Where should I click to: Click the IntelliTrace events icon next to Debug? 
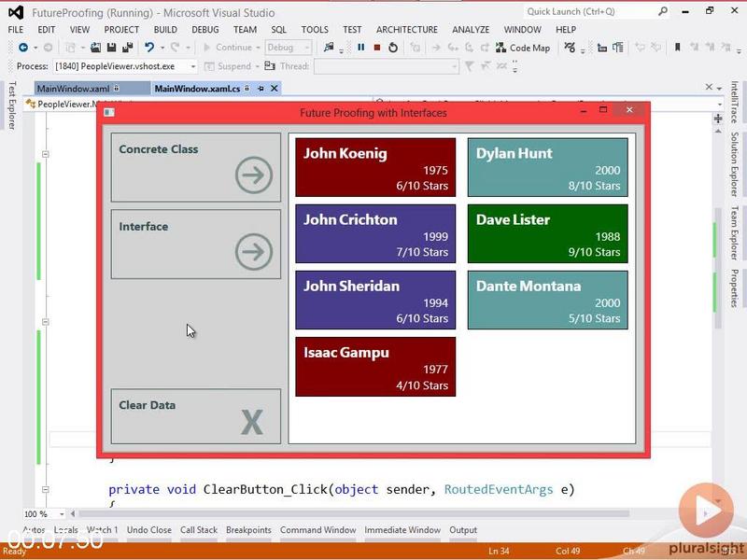(x=329, y=48)
